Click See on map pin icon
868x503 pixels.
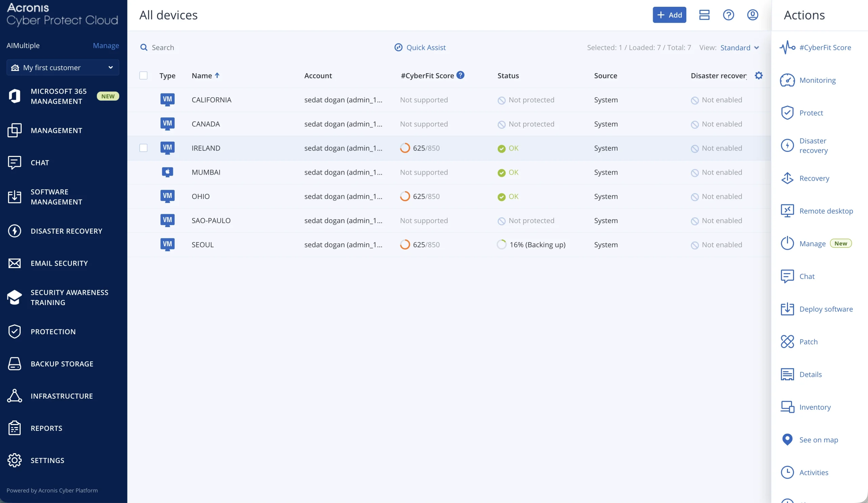(787, 440)
